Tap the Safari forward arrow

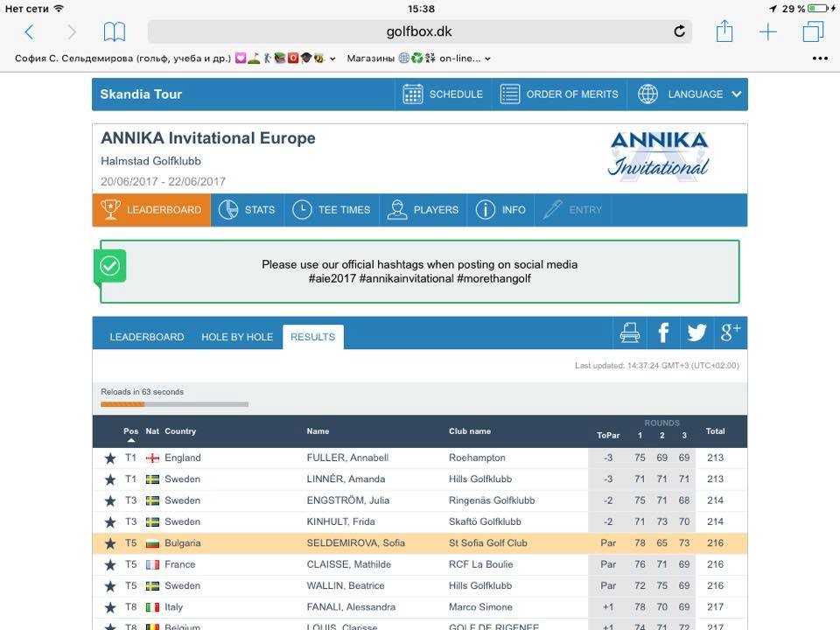pos(71,32)
